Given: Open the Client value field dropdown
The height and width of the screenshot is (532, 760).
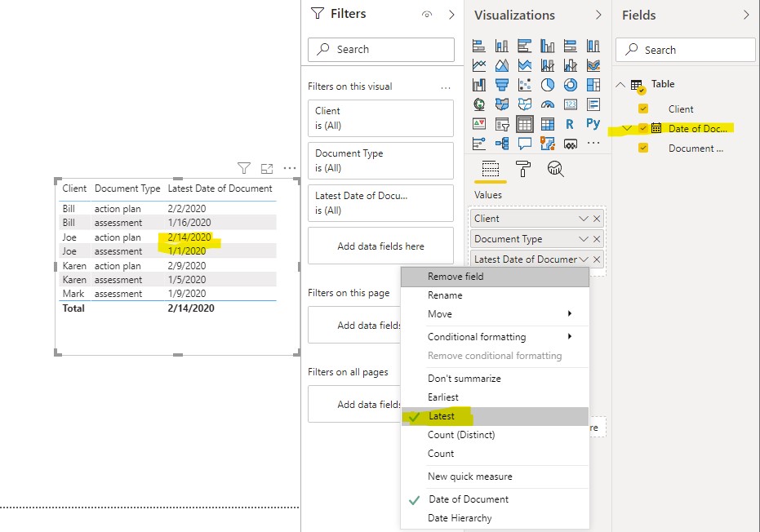Looking at the screenshot, I should click(584, 219).
